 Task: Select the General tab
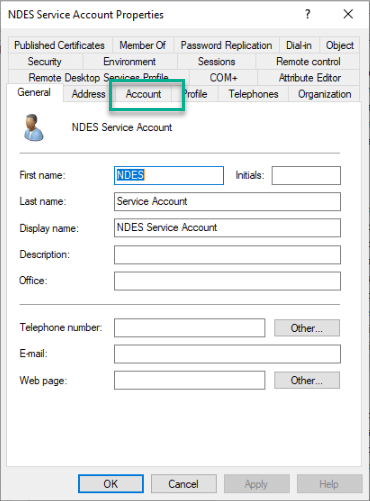point(34,92)
